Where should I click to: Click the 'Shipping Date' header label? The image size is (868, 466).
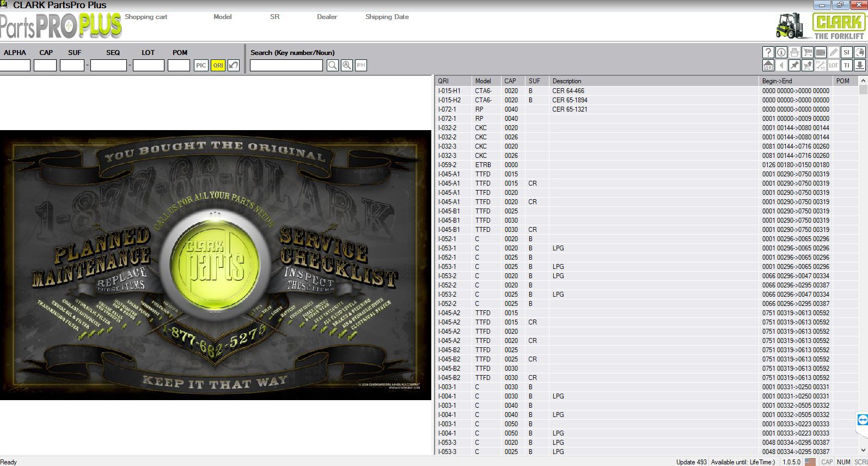pos(387,17)
